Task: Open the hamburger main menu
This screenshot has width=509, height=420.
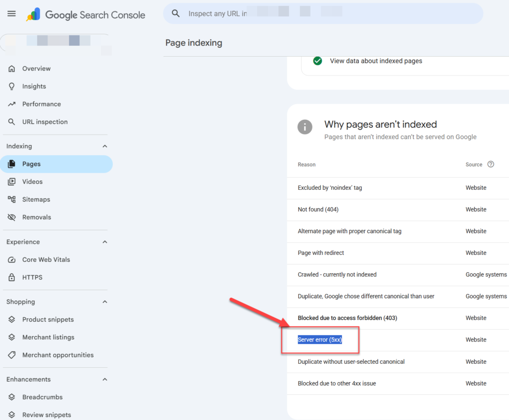Action: (x=11, y=13)
